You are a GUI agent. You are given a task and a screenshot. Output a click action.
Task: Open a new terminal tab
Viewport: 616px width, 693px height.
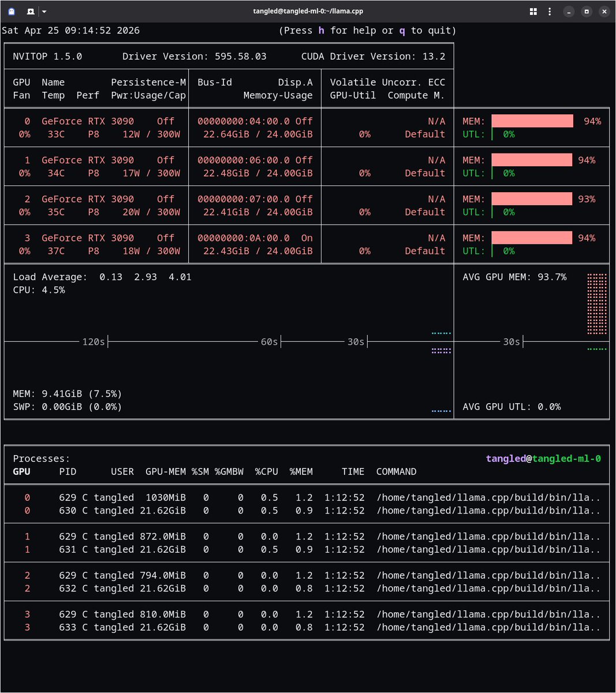[x=31, y=11]
